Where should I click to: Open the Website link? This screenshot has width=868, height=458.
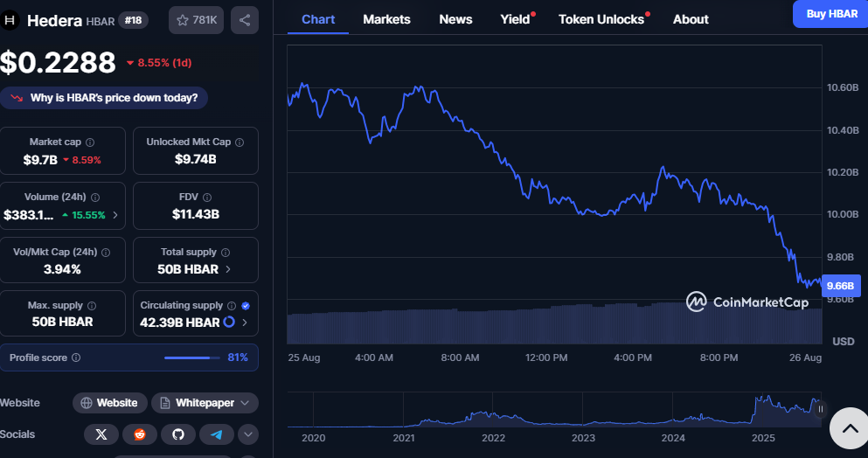tap(109, 403)
